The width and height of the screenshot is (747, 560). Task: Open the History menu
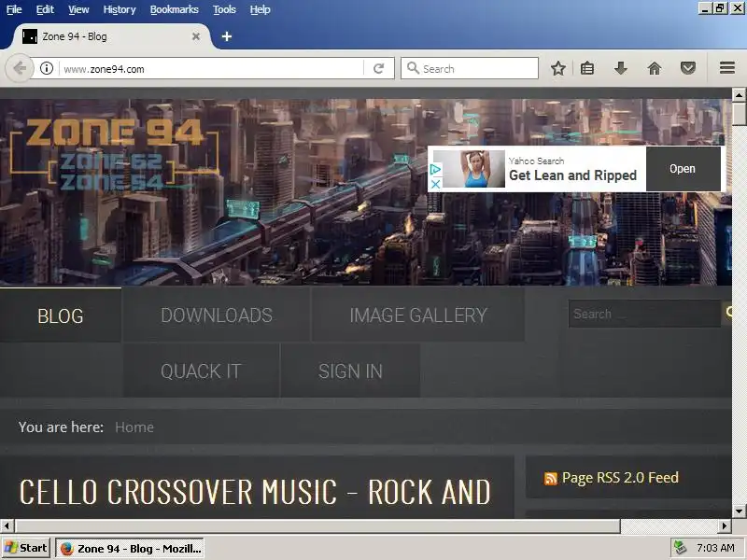[x=120, y=9]
